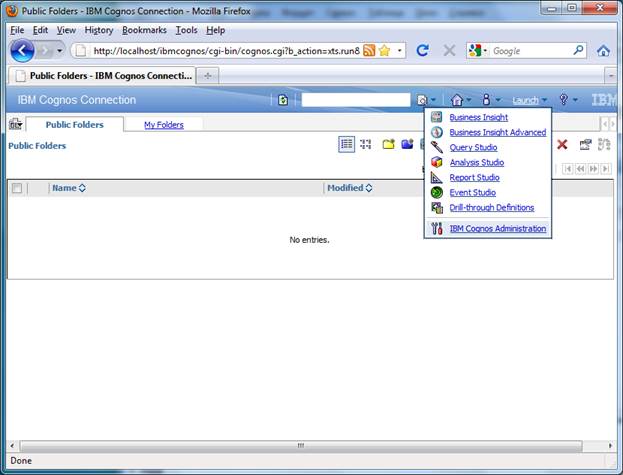Click the IBM Cognos Administration tools icon
This screenshot has width=623, height=475.
[437, 228]
